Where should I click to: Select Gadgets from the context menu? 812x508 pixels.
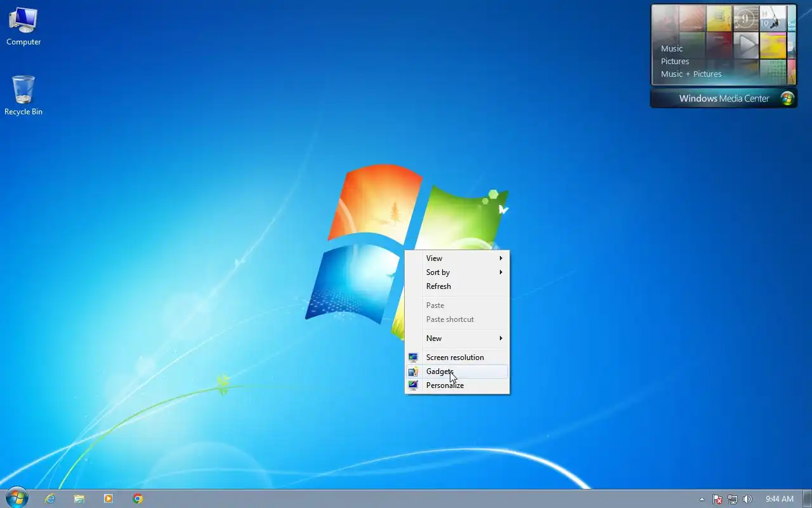pos(457,371)
